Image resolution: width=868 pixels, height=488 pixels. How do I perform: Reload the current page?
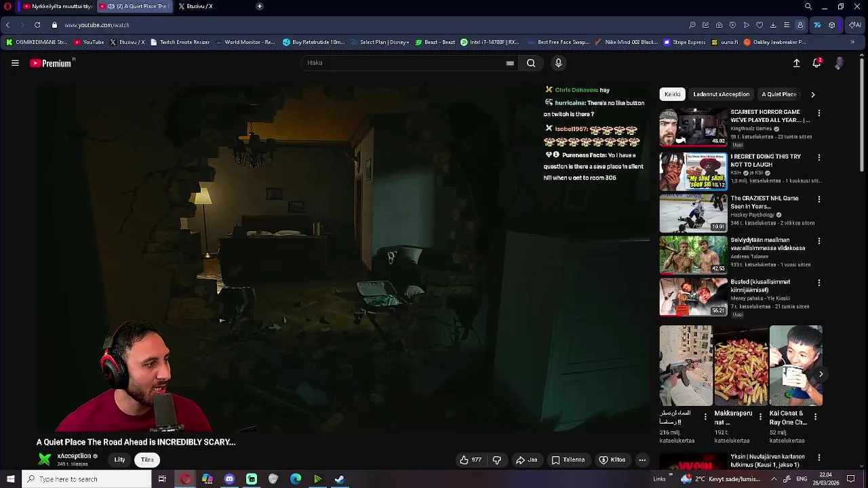[37, 25]
